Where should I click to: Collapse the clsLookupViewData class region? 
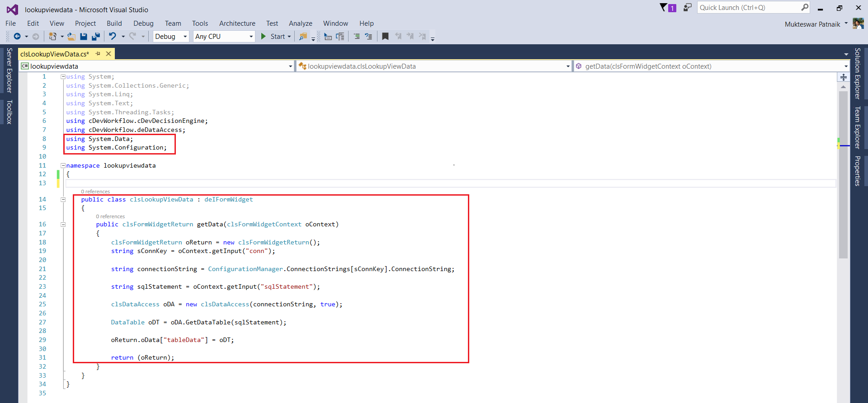[63, 199]
